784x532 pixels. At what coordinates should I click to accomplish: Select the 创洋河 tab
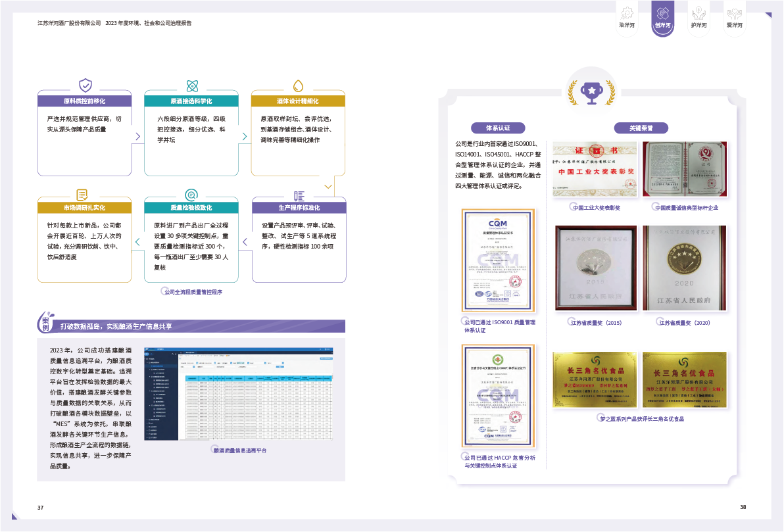(x=662, y=18)
